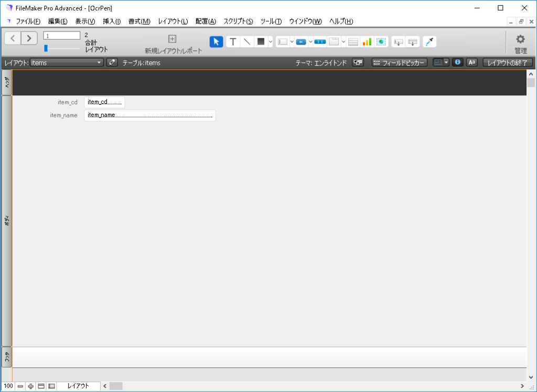Select the item_cd field object
537x392 pixels.
click(x=104, y=102)
